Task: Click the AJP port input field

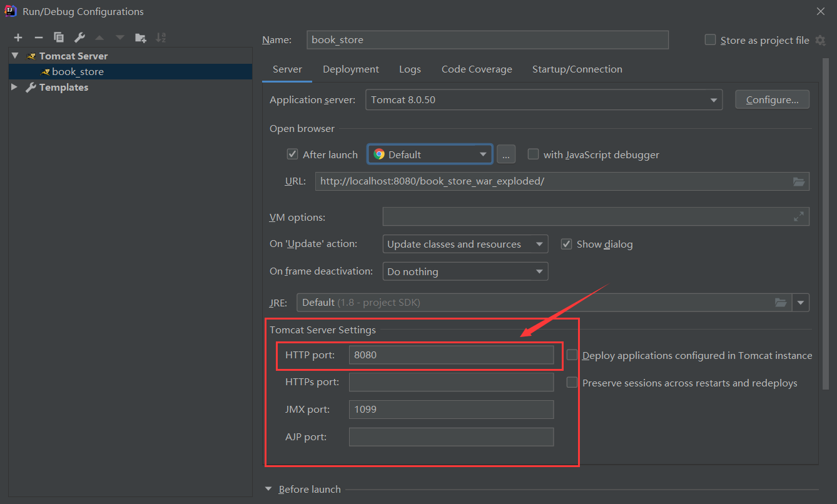Action: [x=451, y=436]
